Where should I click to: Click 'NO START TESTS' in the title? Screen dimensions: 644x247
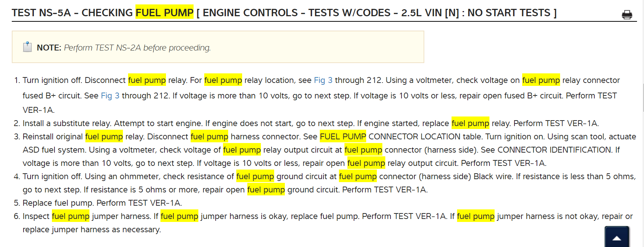509,13
